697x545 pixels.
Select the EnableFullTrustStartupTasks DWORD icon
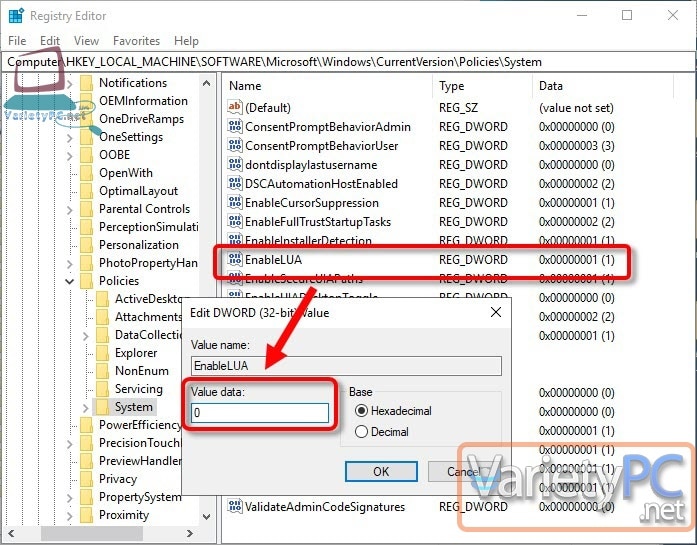coord(235,221)
